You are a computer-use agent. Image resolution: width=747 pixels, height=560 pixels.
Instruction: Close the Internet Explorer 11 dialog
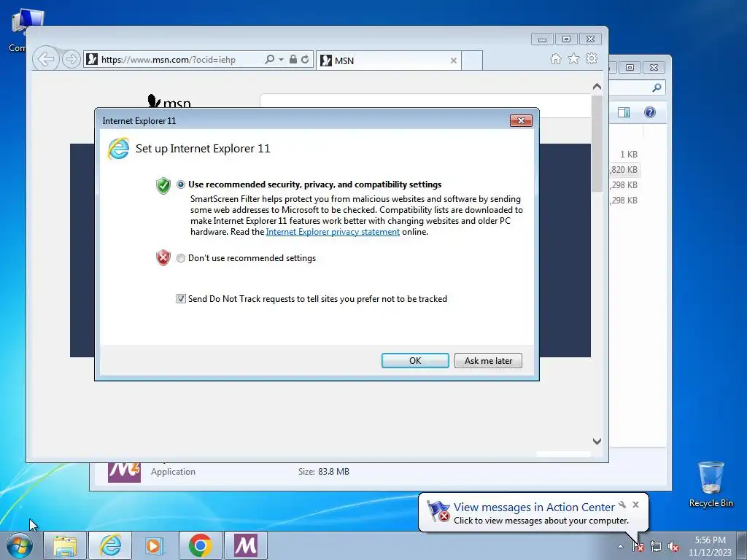(521, 120)
